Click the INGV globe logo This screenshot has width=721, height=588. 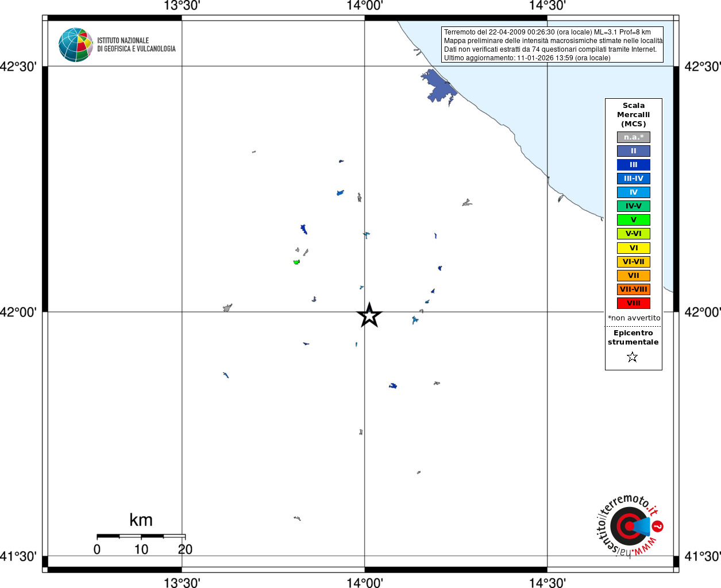point(76,45)
